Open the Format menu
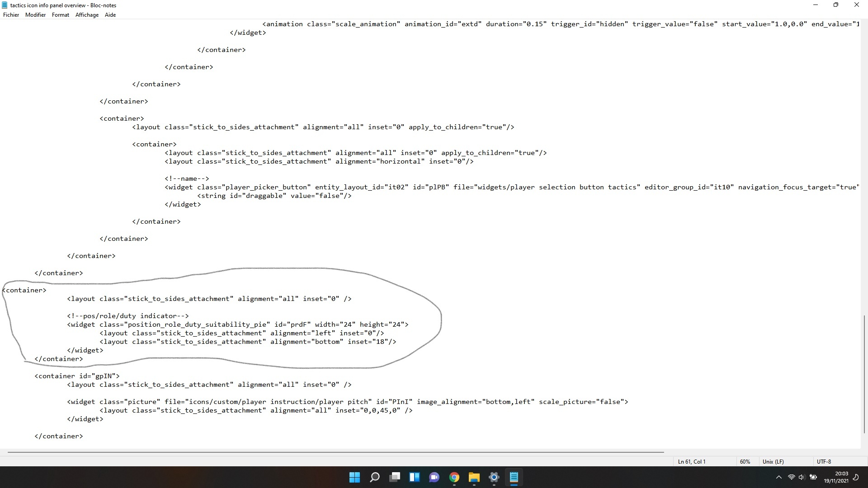Viewport: 868px width, 488px height. (x=61, y=15)
